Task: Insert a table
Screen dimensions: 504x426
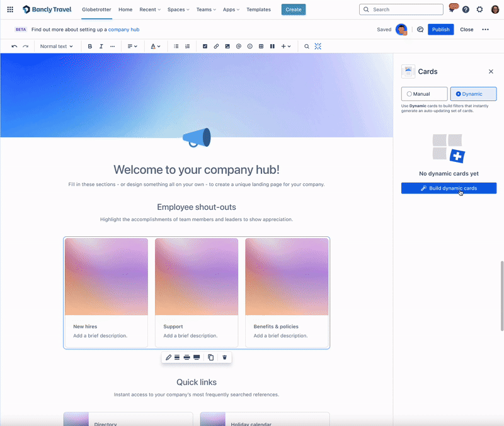Action: (261, 46)
